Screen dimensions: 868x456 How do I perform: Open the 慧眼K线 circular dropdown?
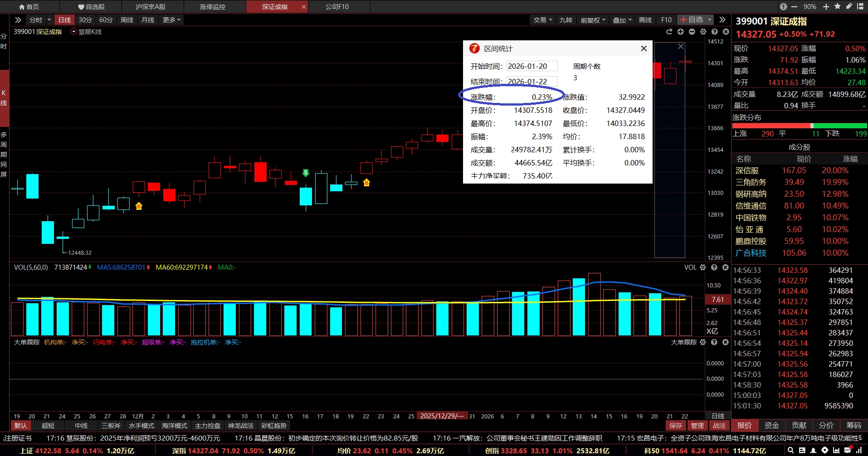pyautogui.click(x=74, y=32)
